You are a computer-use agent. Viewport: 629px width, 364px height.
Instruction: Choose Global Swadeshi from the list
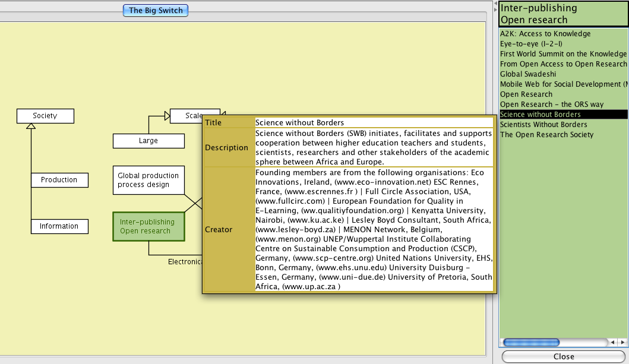click(x=528, y=74)
